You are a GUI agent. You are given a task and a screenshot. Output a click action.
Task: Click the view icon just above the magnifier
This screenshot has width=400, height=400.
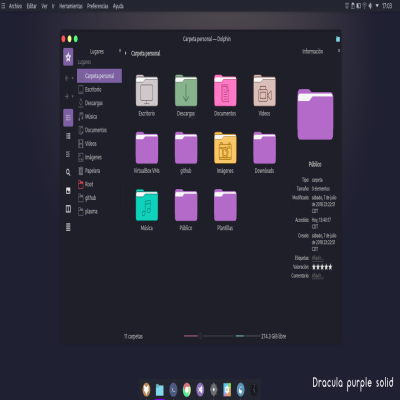[x=68, y=154]
